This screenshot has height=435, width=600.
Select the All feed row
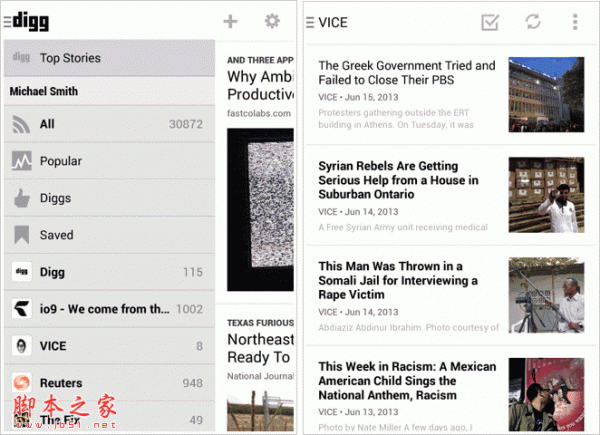(x=109, y=124)
